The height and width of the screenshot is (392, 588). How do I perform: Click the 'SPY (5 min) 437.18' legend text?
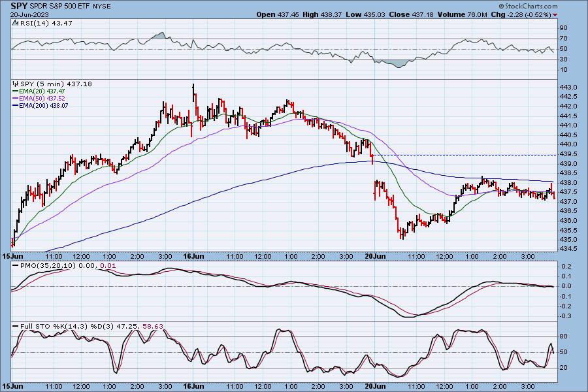(x=56, y=84)
